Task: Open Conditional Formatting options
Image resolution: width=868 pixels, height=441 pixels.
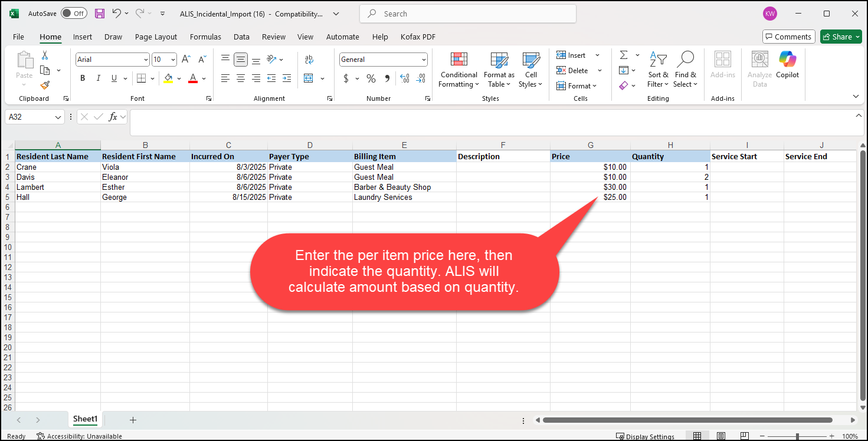Action: 458,70
